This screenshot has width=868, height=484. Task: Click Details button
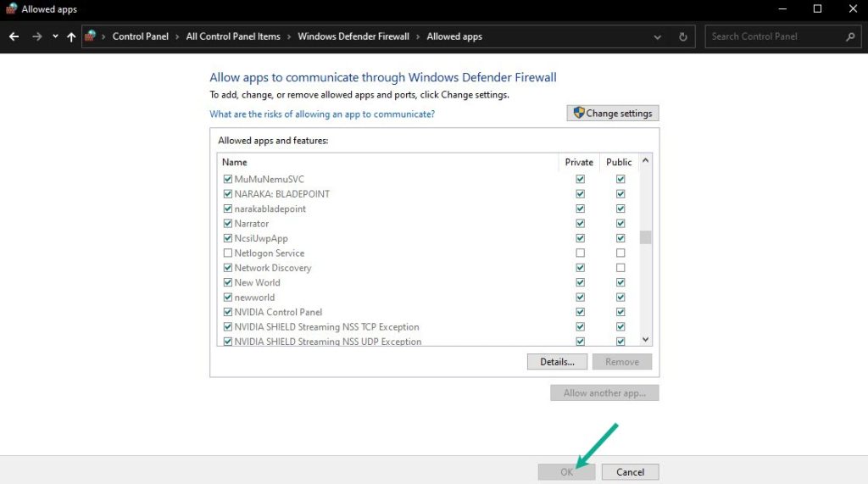[x=557, y=362]
